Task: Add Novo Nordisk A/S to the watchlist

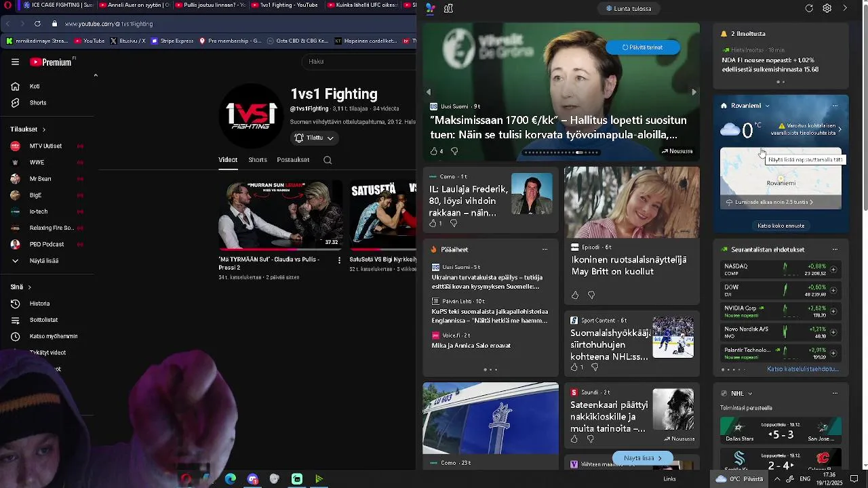Action: (x=833, y=333)
